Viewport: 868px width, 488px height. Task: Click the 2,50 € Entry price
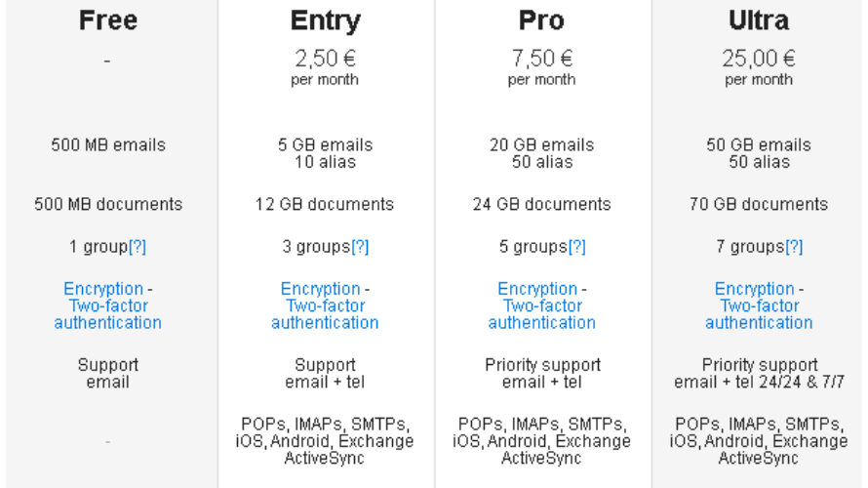coord(325,59)
